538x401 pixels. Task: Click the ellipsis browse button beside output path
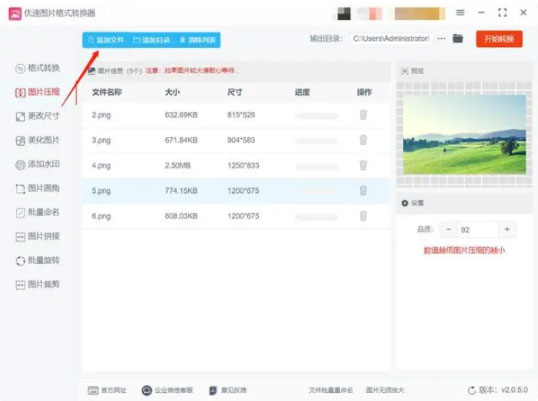(x=441, y=38)
